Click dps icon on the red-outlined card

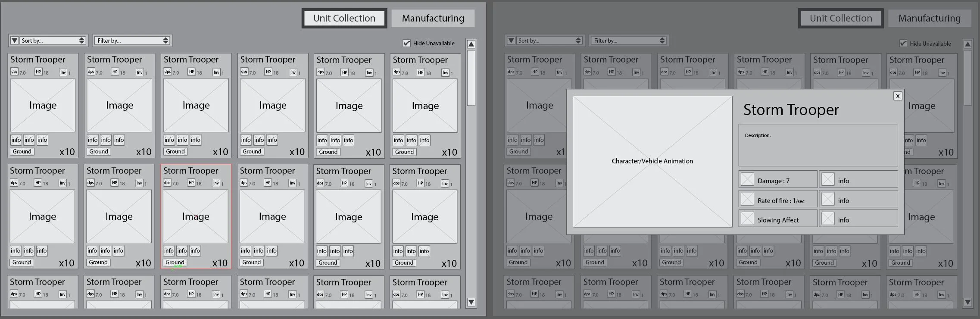tap(167, 183)
